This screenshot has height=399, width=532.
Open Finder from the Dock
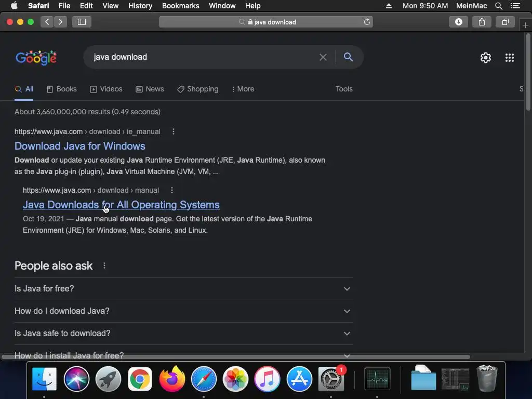coord(44,379)
